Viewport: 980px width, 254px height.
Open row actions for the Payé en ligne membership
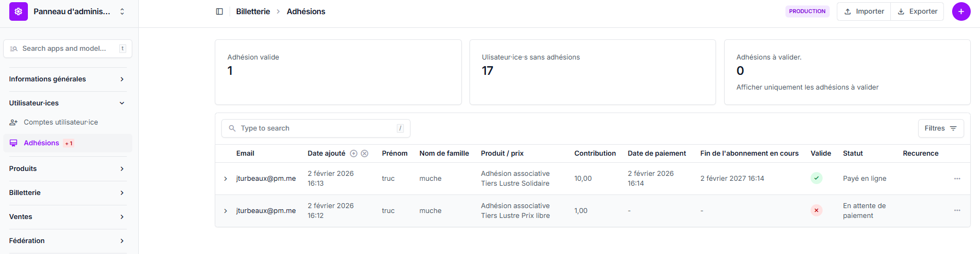tap(957, 179)
